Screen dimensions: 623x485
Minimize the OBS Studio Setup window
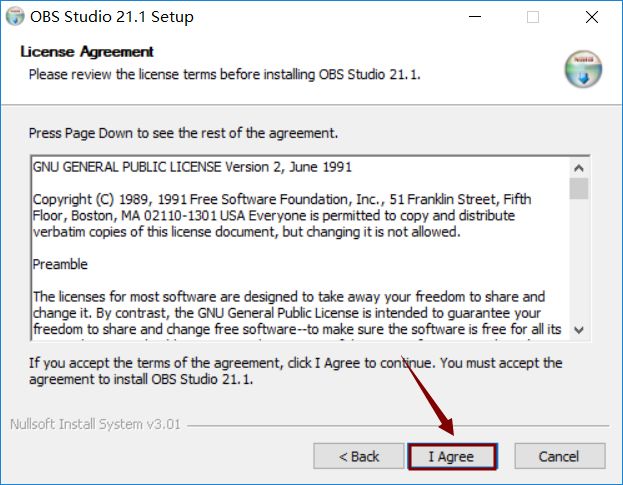click(475, 17)
